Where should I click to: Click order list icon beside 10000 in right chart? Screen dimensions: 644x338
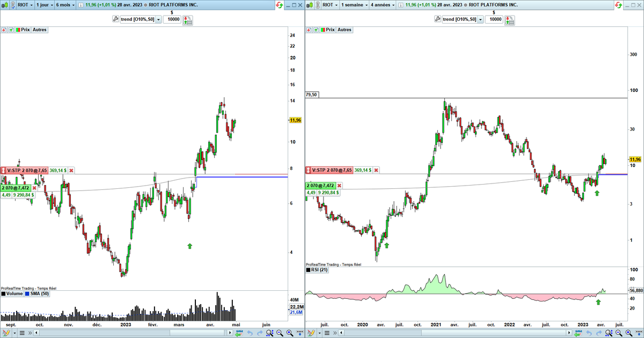coord(510,20)
